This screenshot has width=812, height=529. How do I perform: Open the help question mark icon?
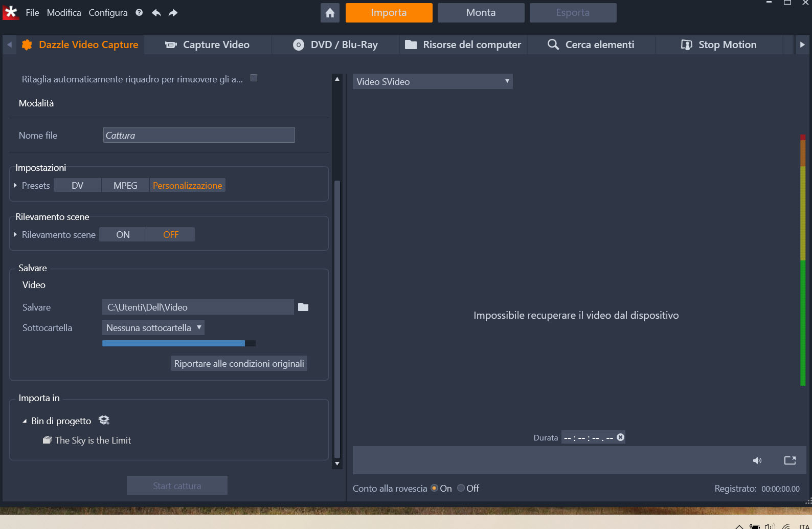(x=139, y=12)
